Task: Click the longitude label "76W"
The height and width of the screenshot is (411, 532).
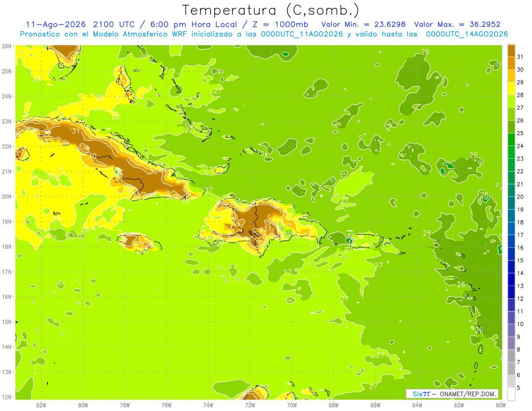Action: (x=167, y=405)
